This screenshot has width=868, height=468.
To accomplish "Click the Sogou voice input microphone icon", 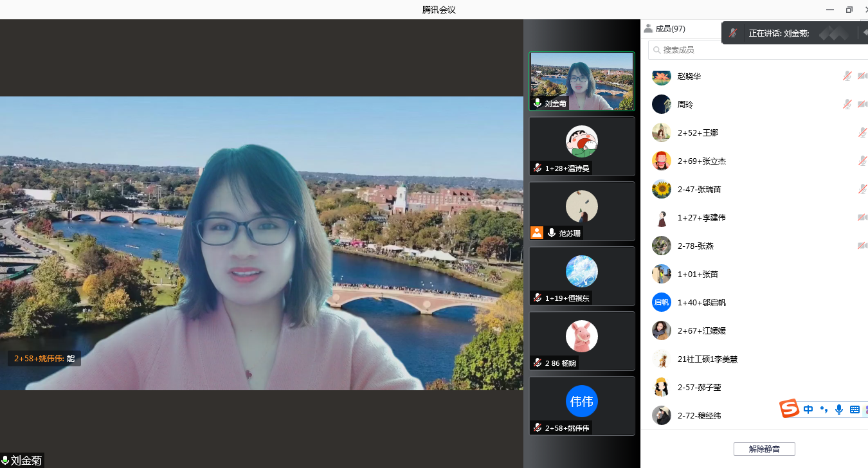I will 839,410.
